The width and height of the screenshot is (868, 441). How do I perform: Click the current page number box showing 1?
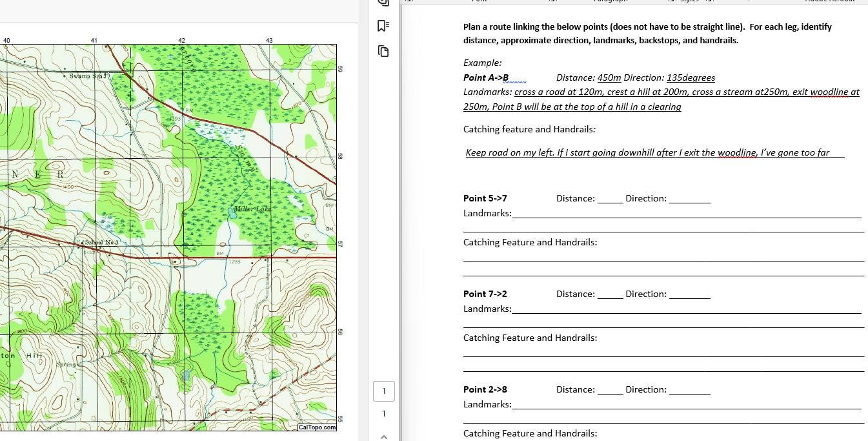(x=384, y=391)
